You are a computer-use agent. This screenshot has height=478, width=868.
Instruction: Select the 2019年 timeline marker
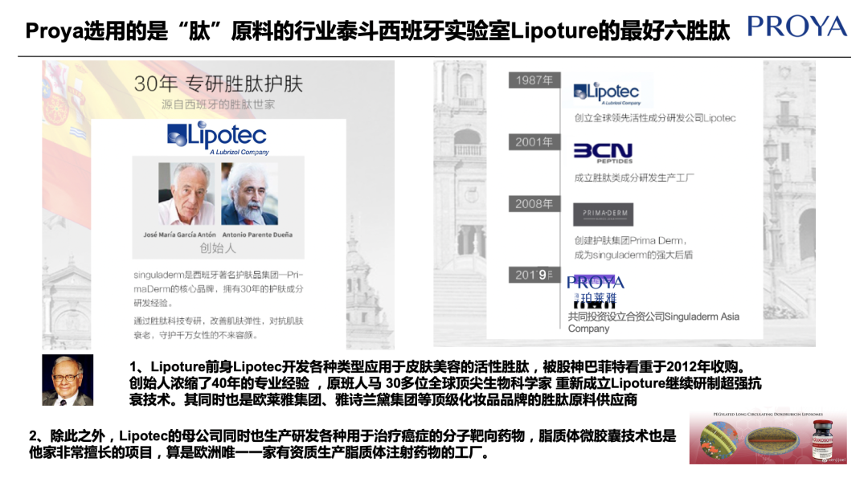tap(534, 275)
